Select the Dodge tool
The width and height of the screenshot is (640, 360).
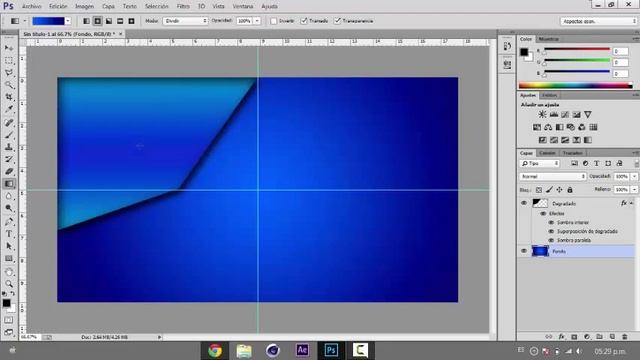[9, 208]
